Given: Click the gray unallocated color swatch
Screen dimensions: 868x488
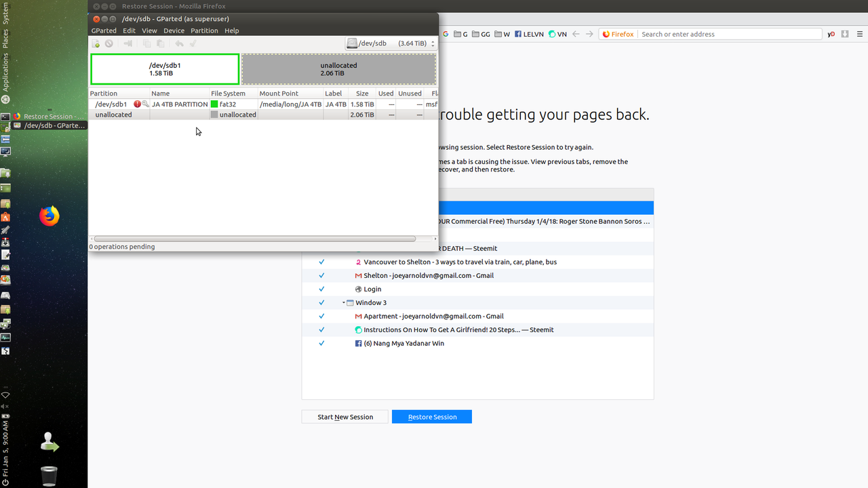Looking at the screenshot, I should click(214, 115).
